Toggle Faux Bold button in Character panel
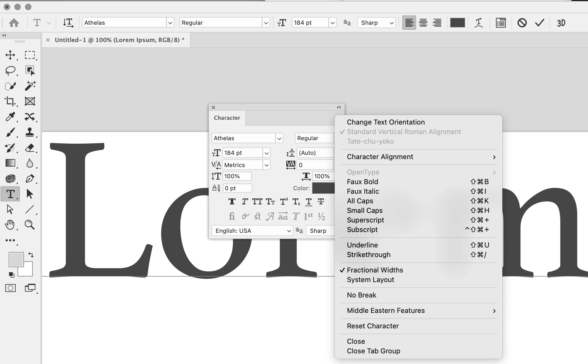This screenshot has height=364, width=588. (x=232, y=202)
